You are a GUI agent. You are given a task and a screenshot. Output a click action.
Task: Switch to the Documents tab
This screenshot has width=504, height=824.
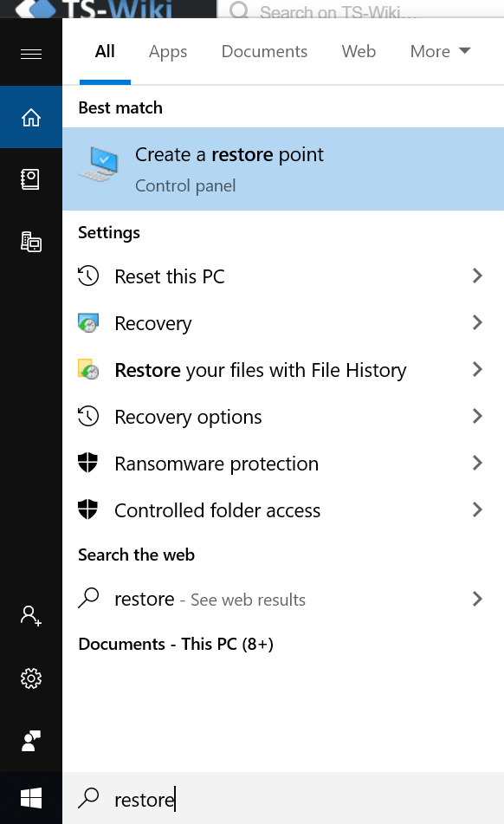tap(264, 51)
